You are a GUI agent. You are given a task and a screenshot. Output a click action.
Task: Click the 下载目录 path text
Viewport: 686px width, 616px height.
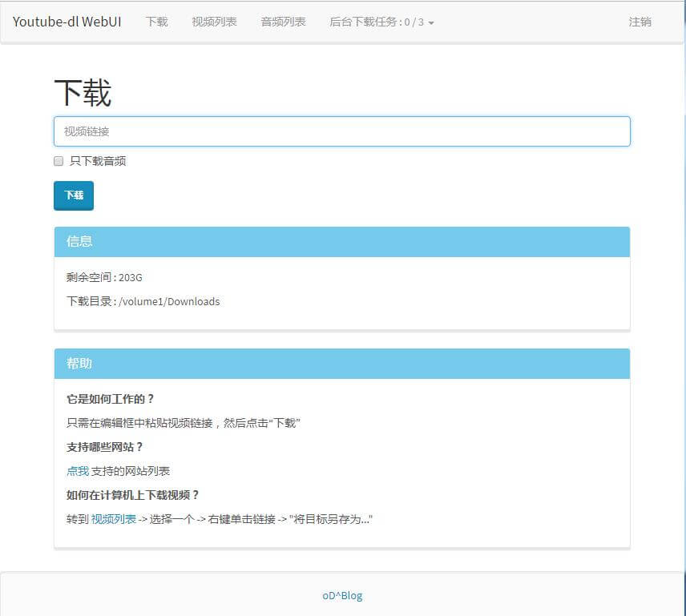143,302
